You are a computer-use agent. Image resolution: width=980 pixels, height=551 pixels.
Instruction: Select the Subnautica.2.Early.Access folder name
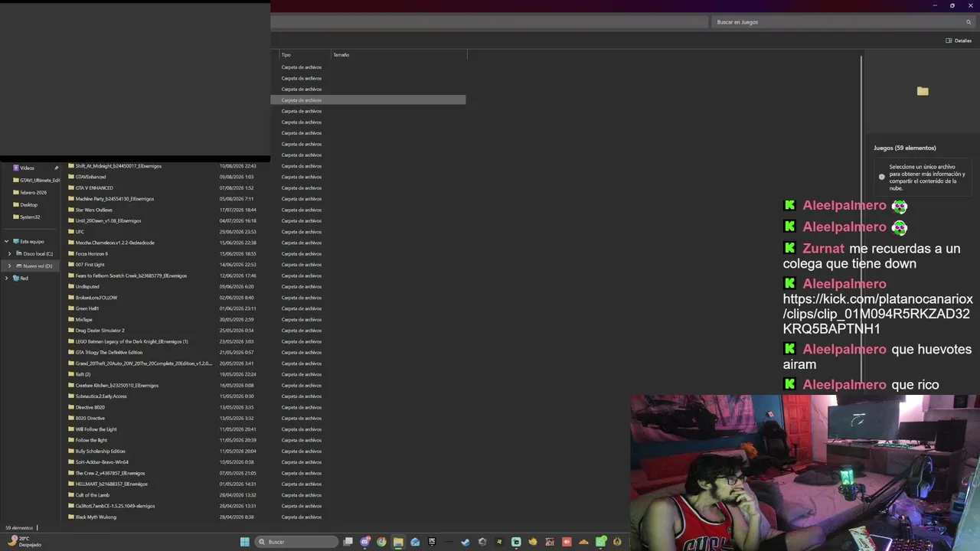(101, 396)
